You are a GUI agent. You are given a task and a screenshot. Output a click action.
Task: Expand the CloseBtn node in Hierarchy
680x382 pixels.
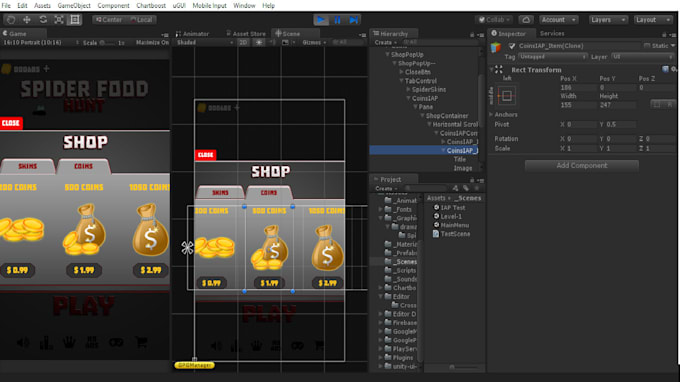(x=401, y=72)
